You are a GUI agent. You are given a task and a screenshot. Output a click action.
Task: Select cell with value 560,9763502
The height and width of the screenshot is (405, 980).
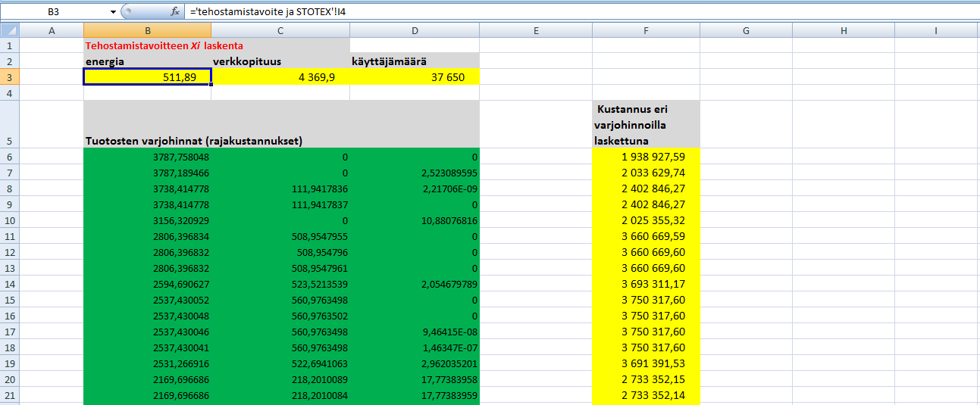[280, 316]
